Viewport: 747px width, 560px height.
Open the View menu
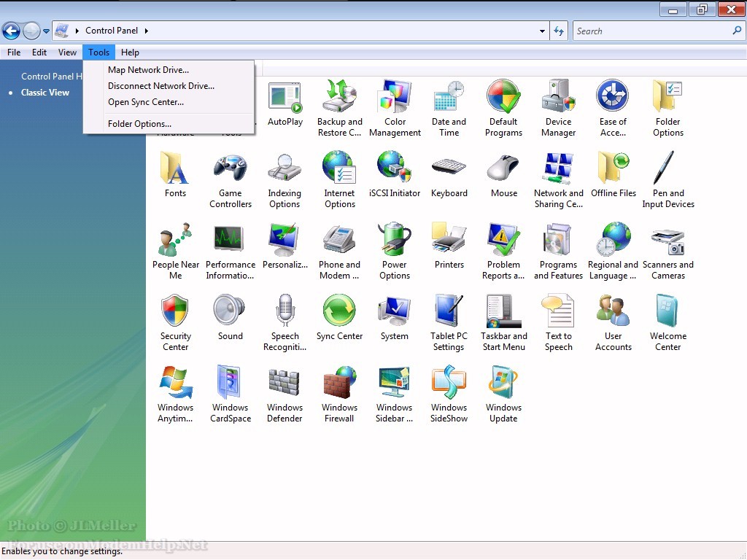(x=67, y=52)
